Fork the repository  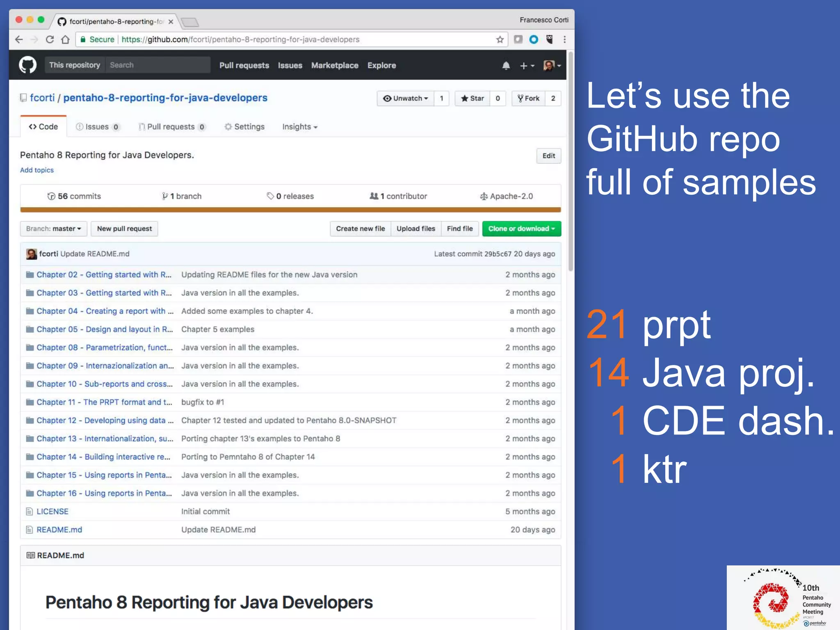point(528,98)
